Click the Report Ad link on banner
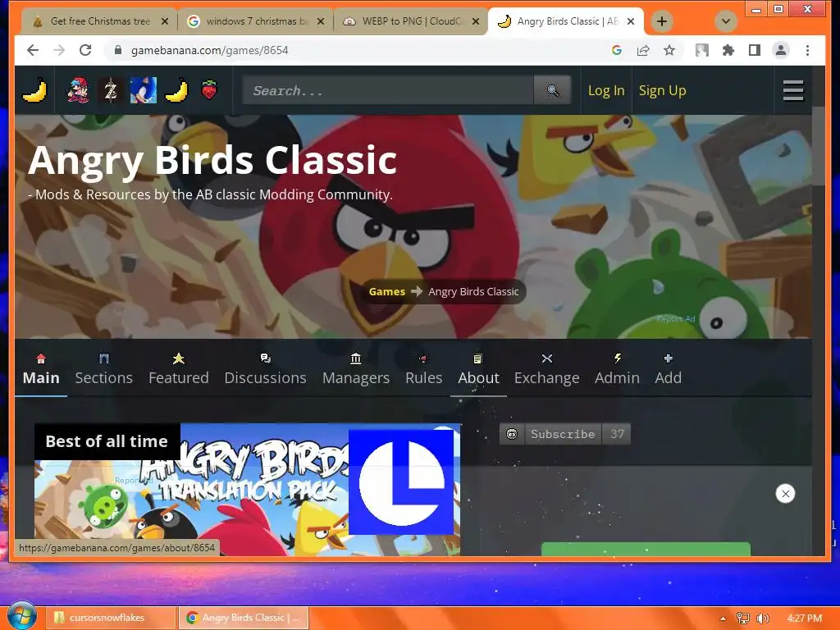The height and width of the screenshot is (630, 840). (676, 319)
